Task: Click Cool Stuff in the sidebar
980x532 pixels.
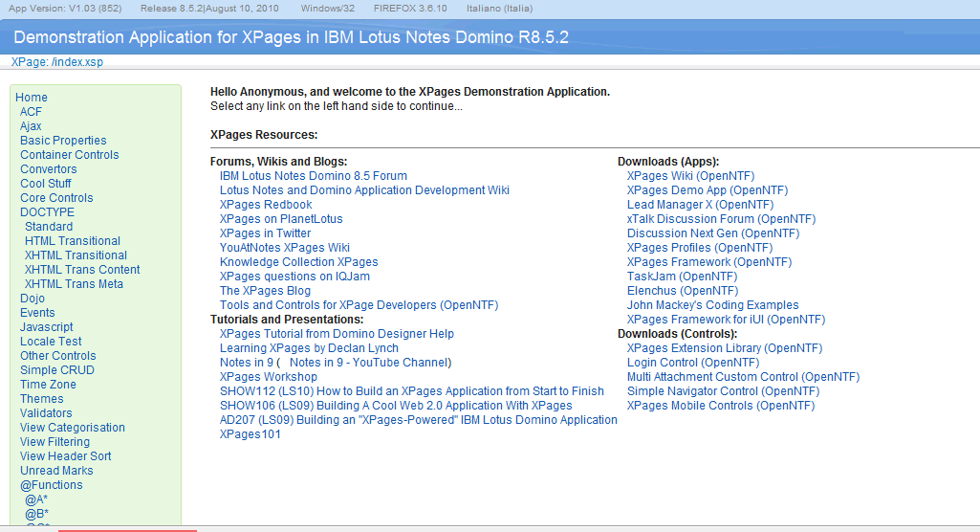Action: click(x=46, y=184)
